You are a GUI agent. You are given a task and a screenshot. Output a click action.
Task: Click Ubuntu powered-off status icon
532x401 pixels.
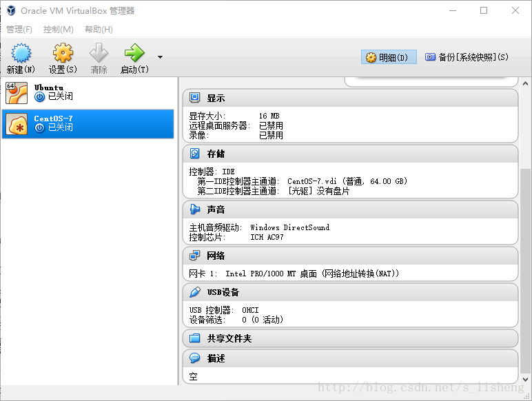pos(40,97)
